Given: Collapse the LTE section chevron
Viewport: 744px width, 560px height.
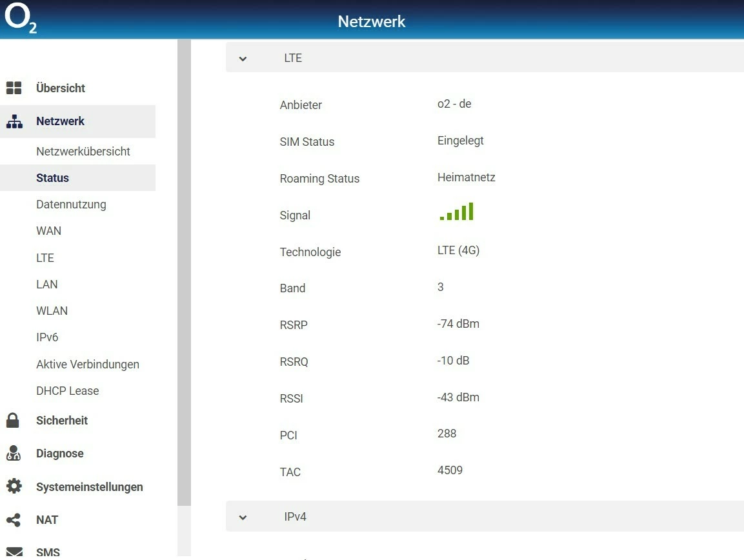Looking at the screenshot, I should coord(243,59).
